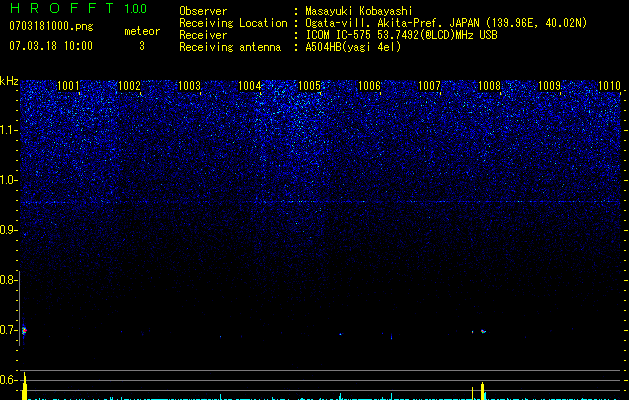Click the antenna value A504HB(yagi 4el)
Image resolution: width=629 pixels, height=400 pixels.
point(353,47)
